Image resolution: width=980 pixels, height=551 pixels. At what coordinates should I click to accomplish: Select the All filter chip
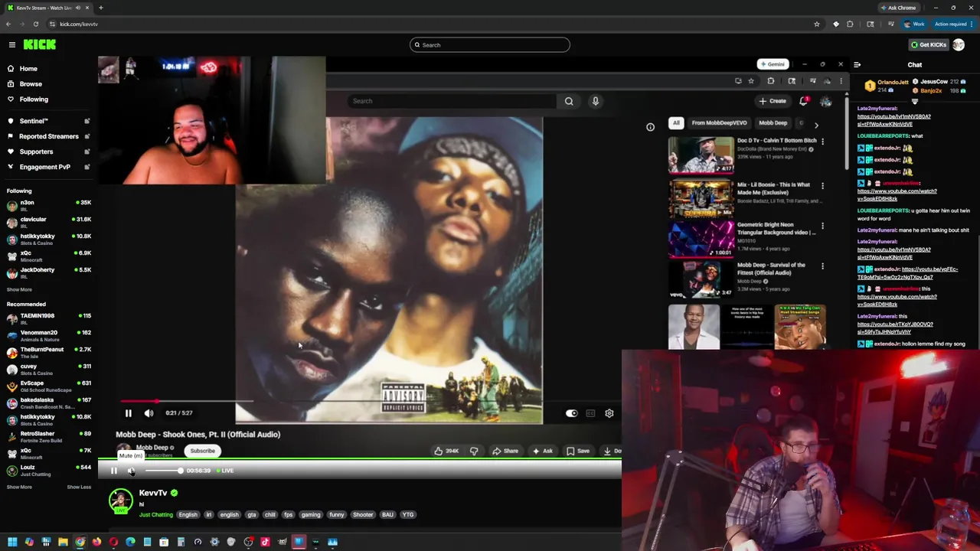point(676,123)
